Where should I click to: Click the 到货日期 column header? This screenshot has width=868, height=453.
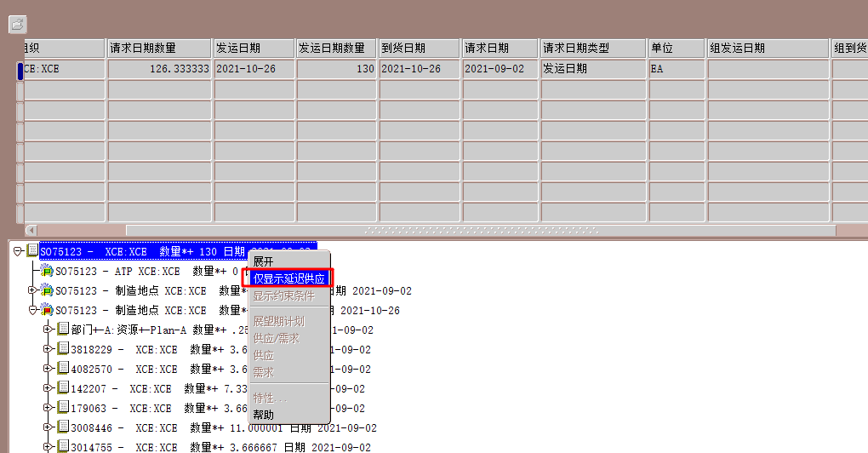pos(420,49)
